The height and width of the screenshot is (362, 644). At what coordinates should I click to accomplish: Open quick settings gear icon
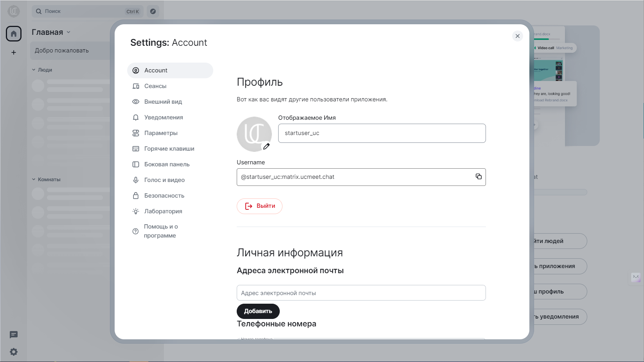pyautogui.click(x=14, y=352)
